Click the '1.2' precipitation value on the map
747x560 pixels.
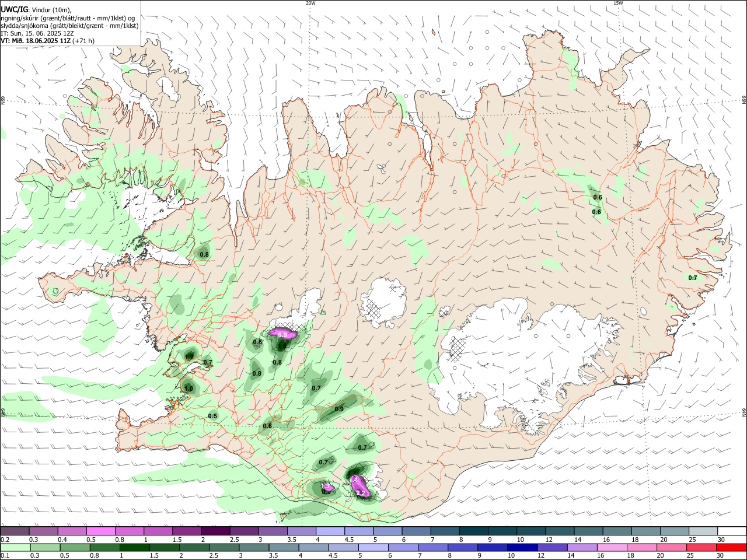point(190,356)
